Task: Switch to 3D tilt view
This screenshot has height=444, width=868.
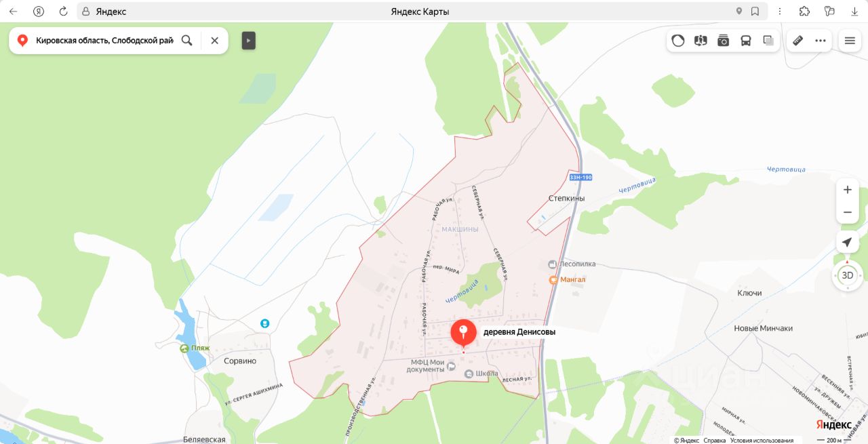Action: coord(848,275)
